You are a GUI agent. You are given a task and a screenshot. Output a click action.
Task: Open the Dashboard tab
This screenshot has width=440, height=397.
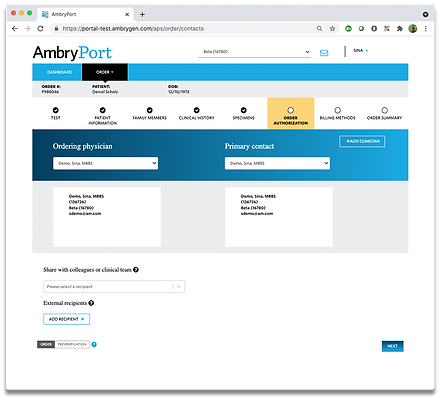tap(59, 72)
